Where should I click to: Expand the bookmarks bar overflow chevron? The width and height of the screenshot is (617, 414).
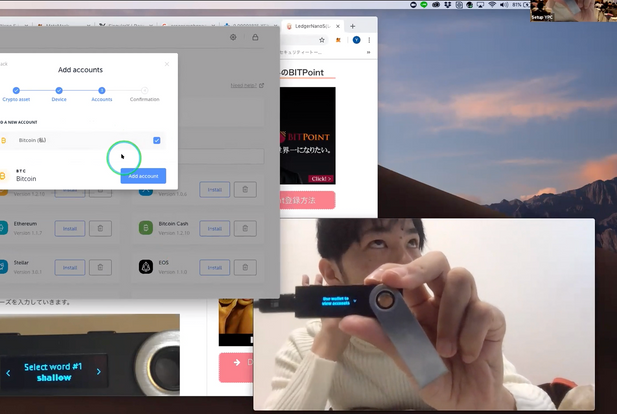pyautogui.click(x=369, y=52)
